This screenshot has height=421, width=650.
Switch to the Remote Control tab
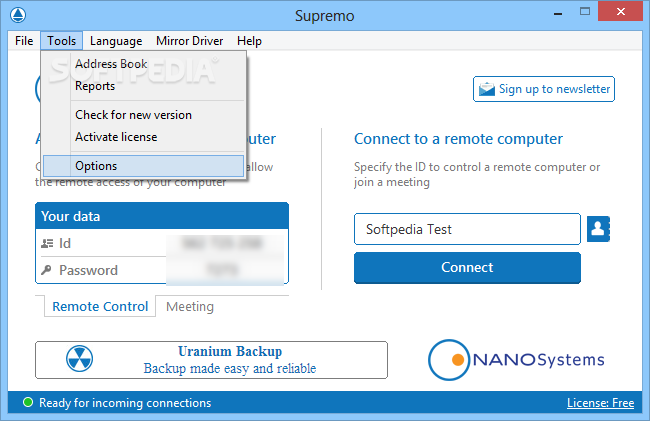pyautogui.click(x=100, y=306)
